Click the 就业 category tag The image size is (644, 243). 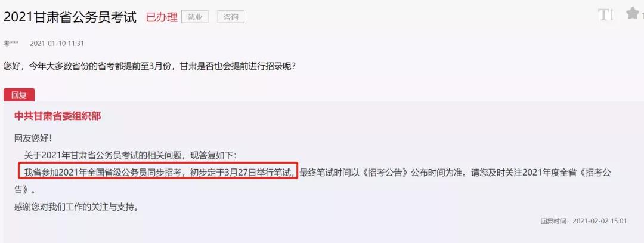coord(194,17)
